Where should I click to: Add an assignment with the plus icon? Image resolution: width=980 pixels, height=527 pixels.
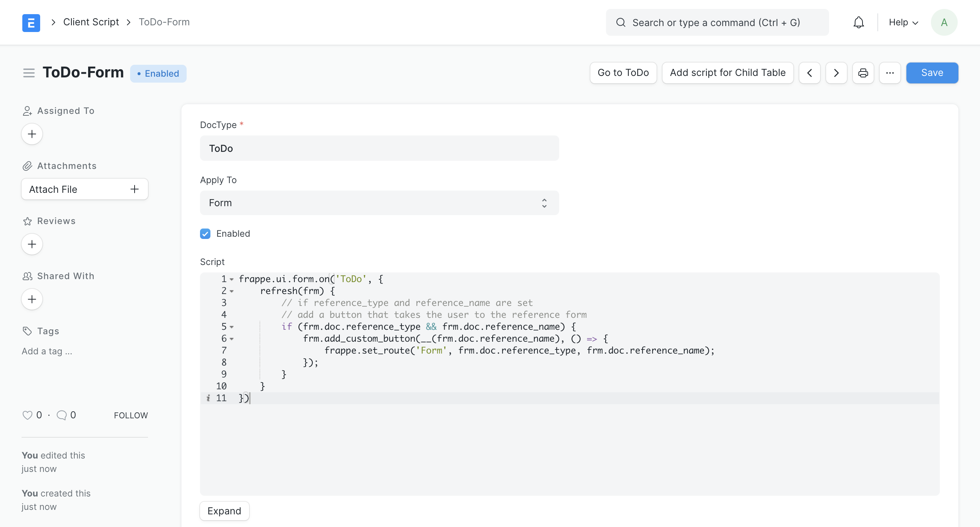32,134
